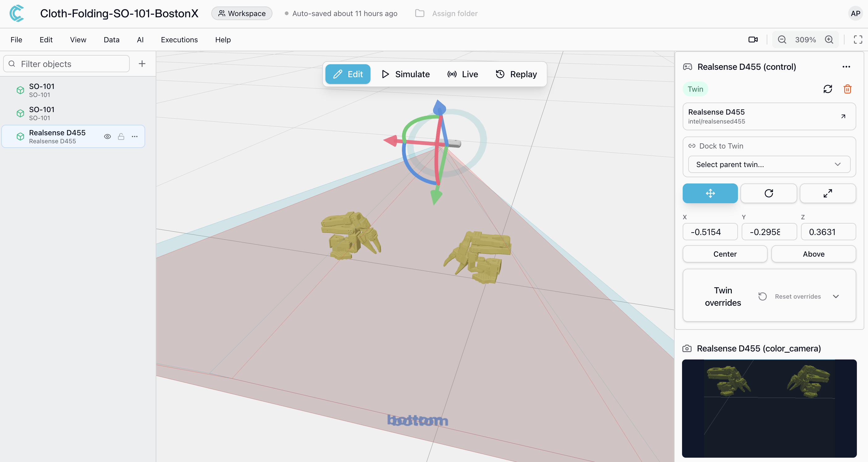Click the refresh twin sync icon

coord(828,89)
